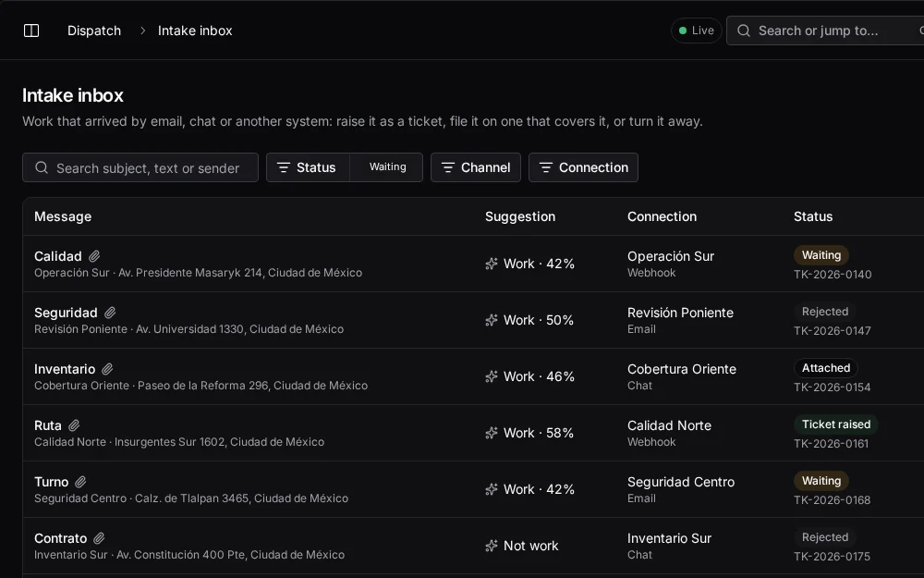
Task: Click the Waiting badge for TK-2026-0140
Action: point(821,255)
